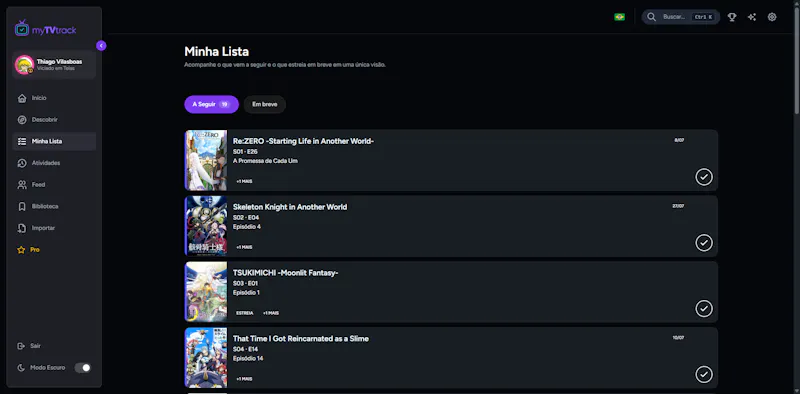This screenshot has width=800, height=394.
Task: Click the Pro star icon
Action: coord(21,250)
